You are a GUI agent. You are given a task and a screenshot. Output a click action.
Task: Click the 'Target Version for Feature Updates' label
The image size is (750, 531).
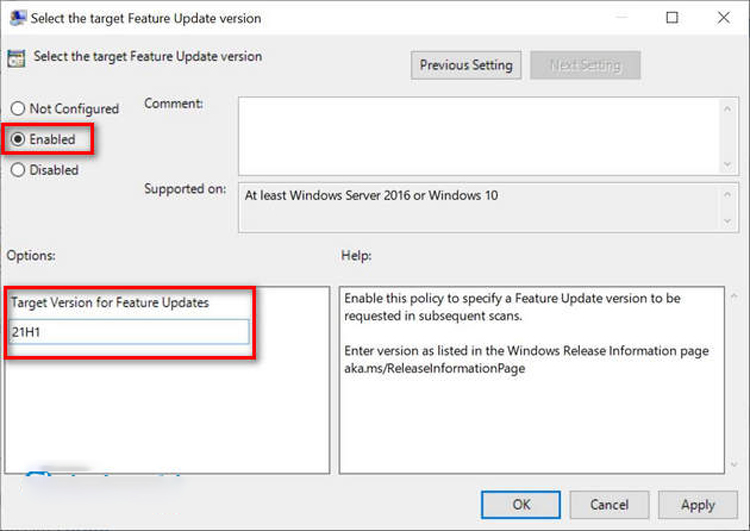(x=110, y=303)
